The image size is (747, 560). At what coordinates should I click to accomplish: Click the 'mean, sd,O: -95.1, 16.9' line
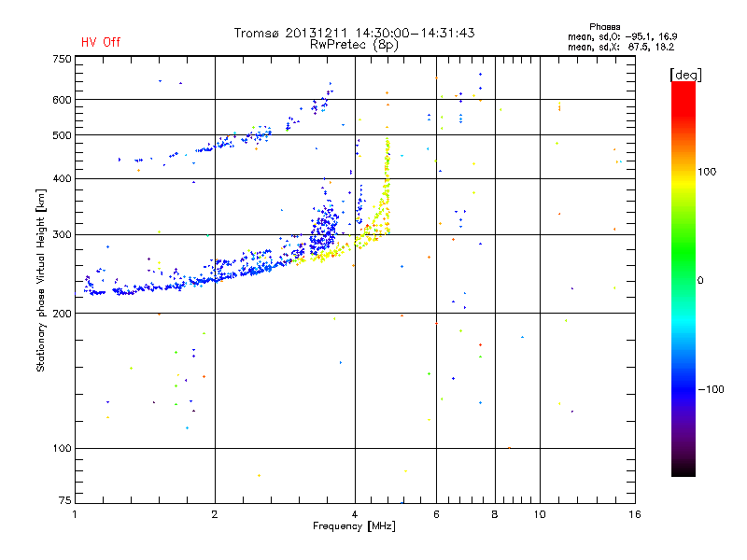622,36
